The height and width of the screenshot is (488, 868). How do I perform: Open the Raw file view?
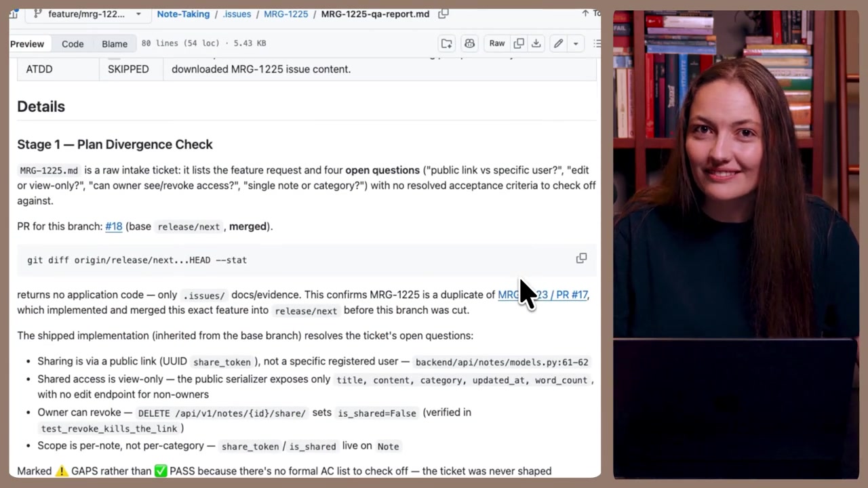coord(497,43)
